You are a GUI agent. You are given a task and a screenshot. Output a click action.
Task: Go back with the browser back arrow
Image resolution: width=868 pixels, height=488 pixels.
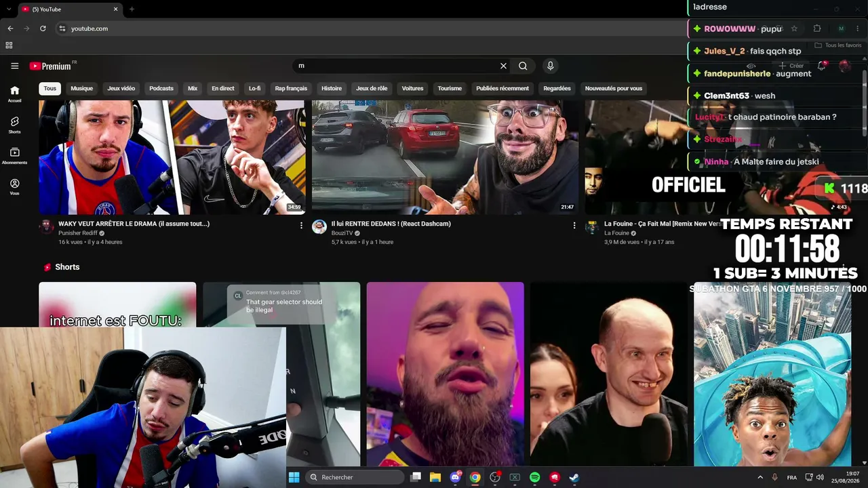click(10, 28)
